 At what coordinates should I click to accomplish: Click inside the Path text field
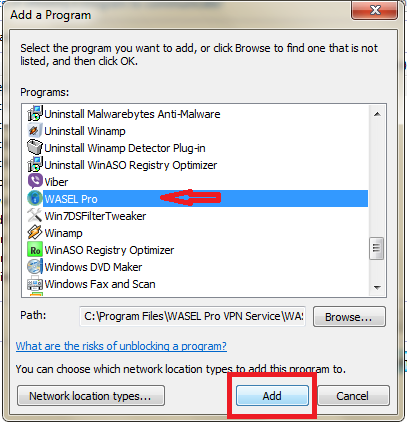click(193, 316)
